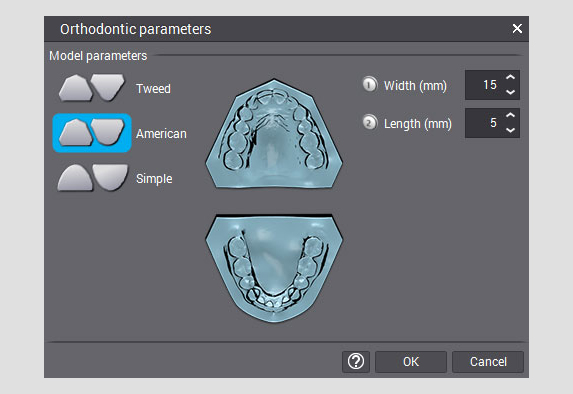The height and width of the screenshot is (394, 573).
Task: Focus the Width (mm) value field
Action: coord(483,85)
